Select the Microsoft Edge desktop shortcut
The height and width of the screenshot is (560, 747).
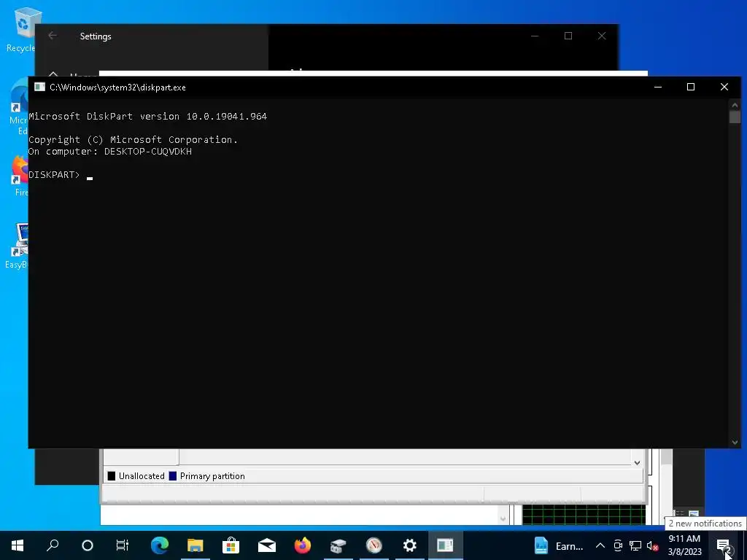[x=19, y=107]
